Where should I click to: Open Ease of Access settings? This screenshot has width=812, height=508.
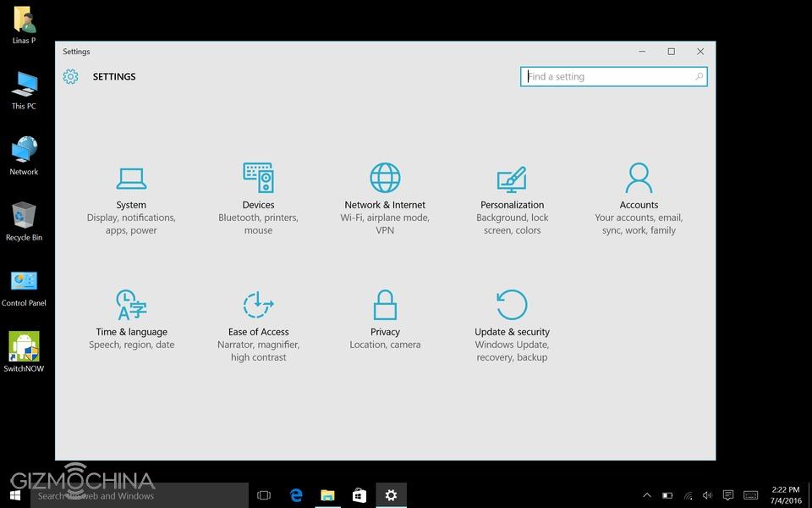point(258,306)
